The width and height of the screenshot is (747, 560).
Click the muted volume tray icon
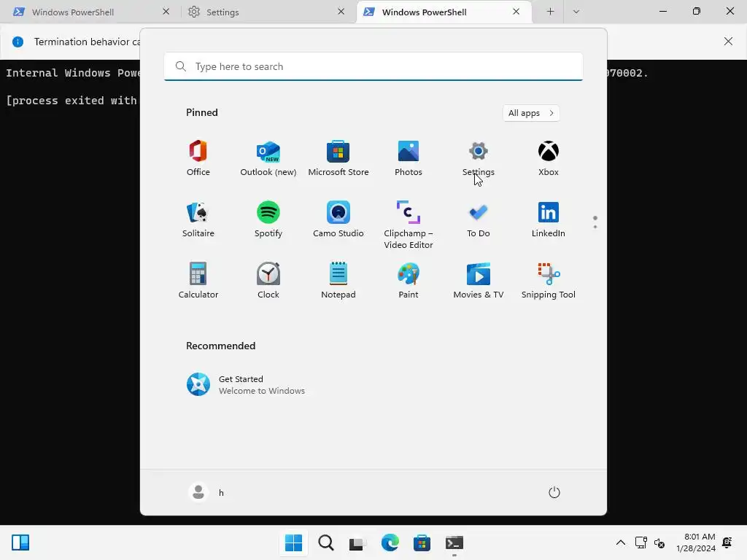(659, 542)
